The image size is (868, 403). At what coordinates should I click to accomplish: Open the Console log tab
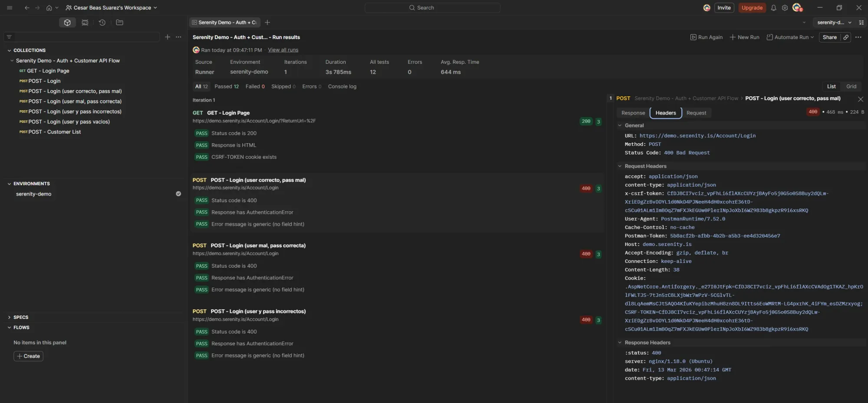point(342,86)
